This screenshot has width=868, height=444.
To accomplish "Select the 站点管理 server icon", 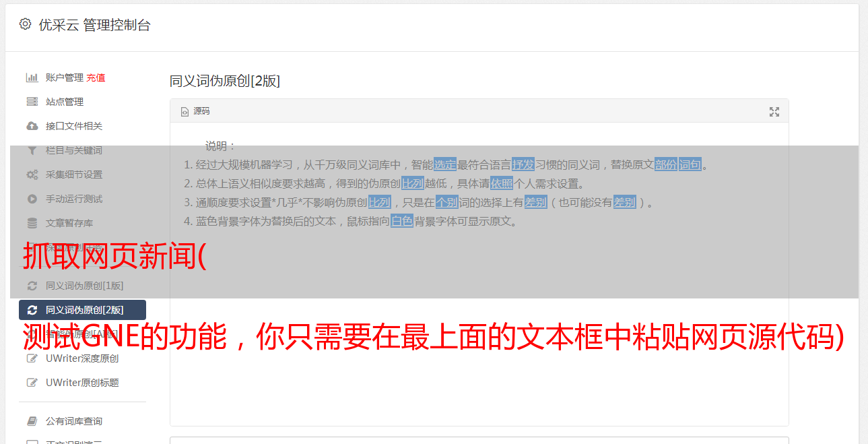I will 32,102.
